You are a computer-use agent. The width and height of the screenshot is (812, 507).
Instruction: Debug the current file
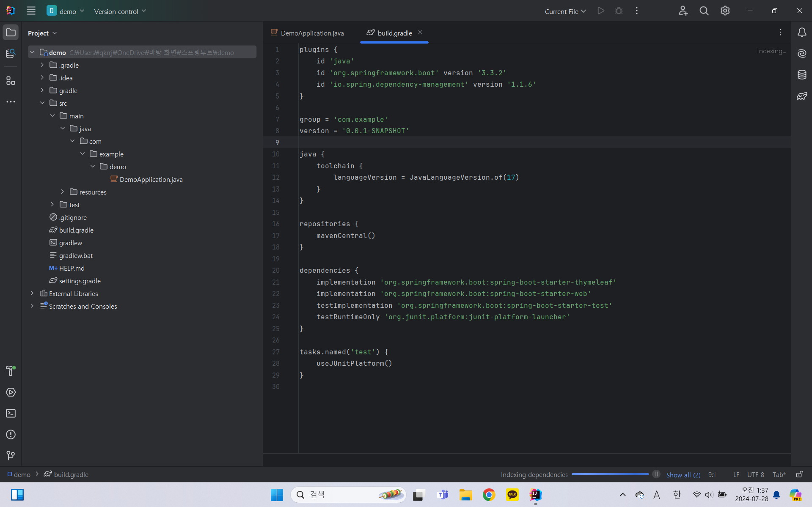(619, 11)
